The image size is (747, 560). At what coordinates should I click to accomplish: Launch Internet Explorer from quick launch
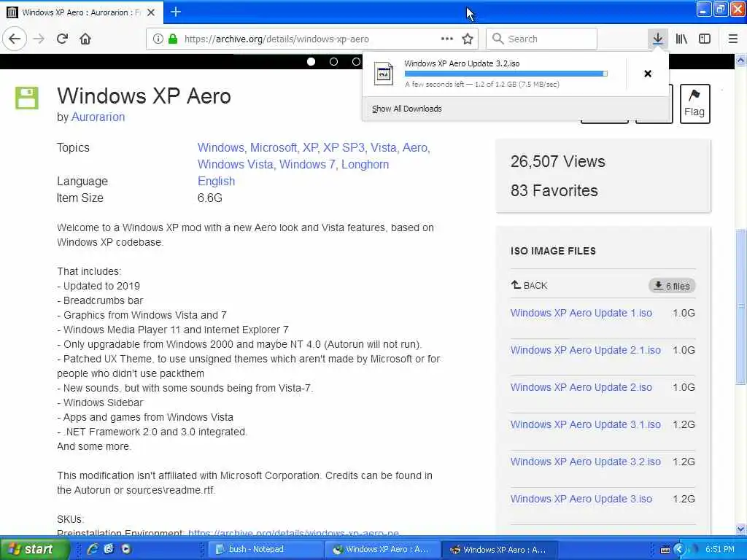click(92, 549)
